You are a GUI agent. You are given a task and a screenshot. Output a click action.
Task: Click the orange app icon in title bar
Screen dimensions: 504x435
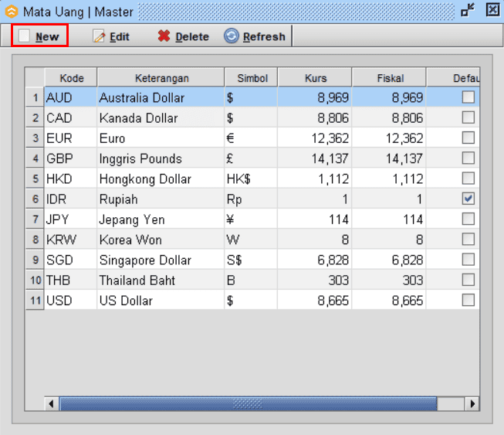12,12
